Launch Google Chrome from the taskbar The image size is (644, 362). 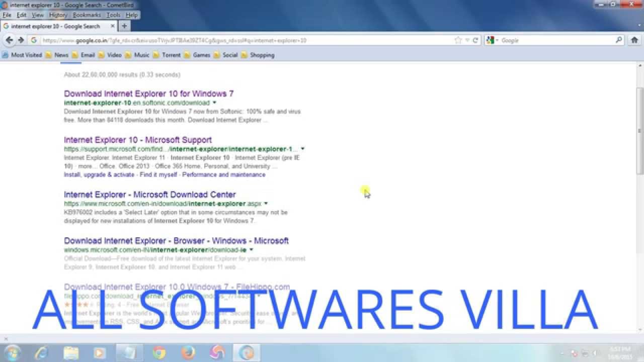(159, 352)
